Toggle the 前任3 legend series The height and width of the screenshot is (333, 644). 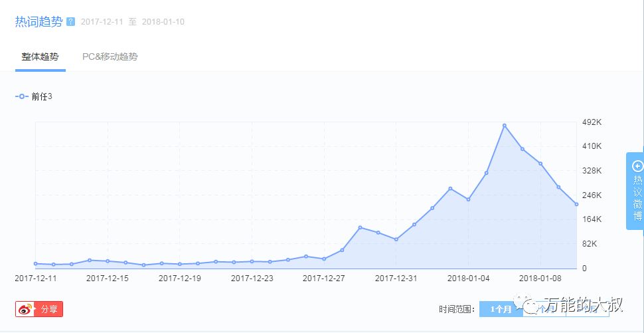[x=33, y=96]
